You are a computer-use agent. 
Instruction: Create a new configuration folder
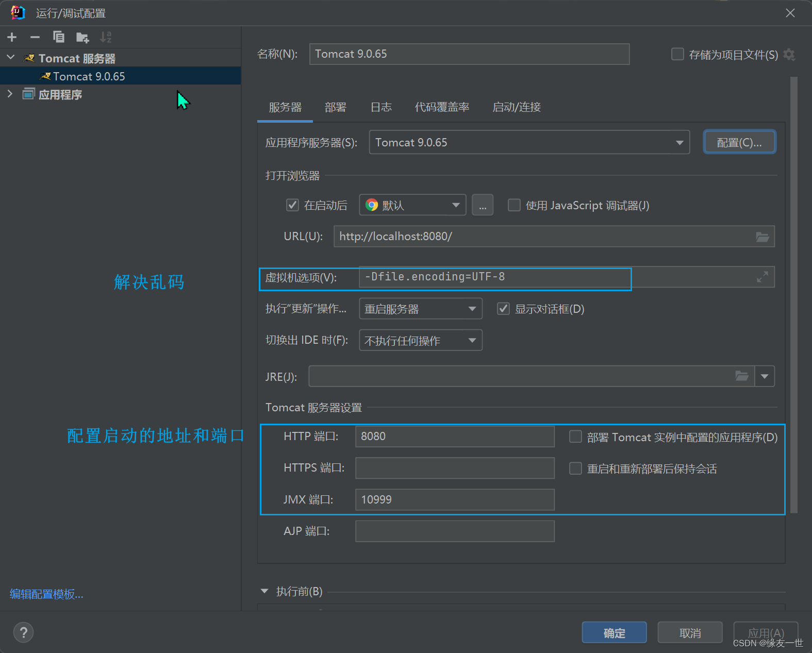coord(82,37)
